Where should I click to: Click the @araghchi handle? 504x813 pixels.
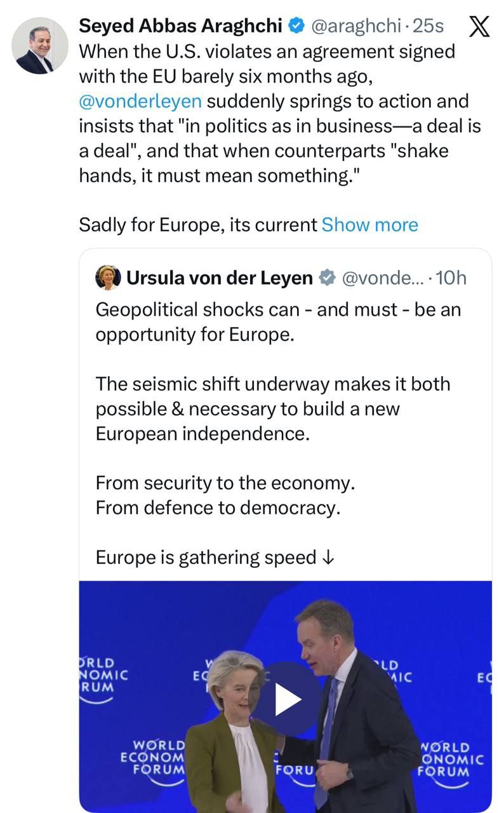[x=356, y=26]
